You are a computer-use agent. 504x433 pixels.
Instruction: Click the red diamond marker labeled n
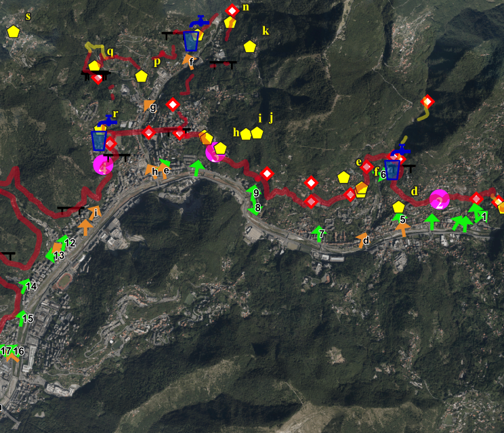pos(232,10)
